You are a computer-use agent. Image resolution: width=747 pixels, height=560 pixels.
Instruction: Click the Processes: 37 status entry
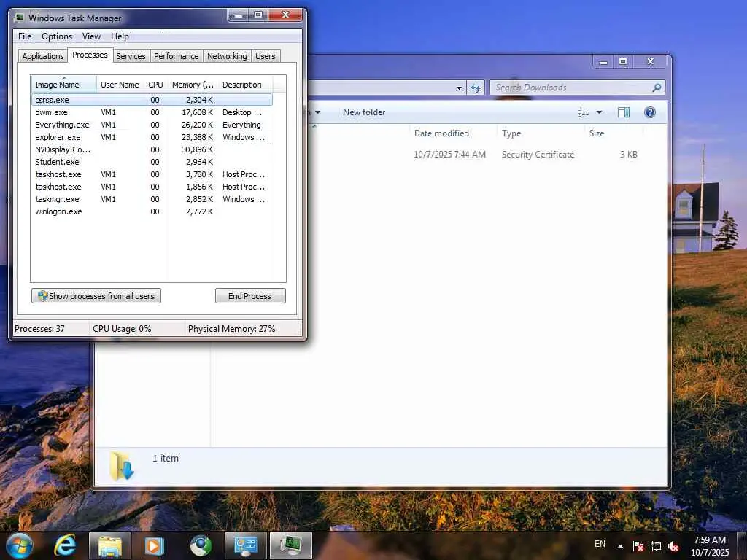click(39, 329)
